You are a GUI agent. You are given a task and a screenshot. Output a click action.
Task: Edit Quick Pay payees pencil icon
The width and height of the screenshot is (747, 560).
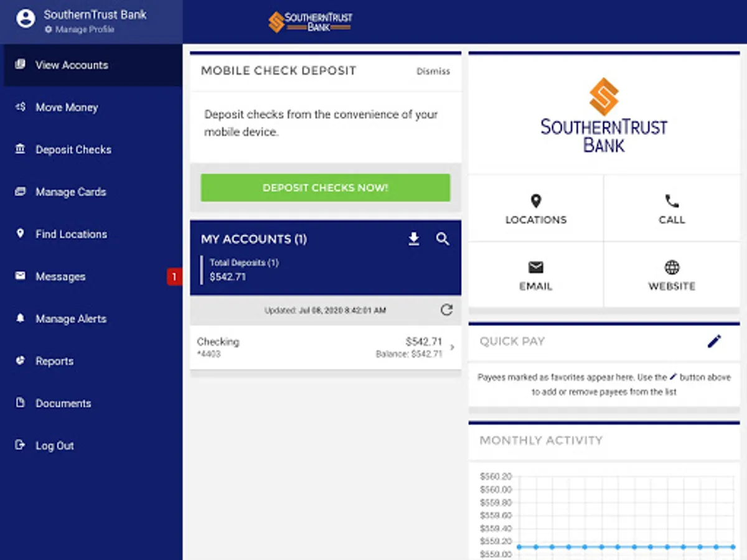pos(714,341)
